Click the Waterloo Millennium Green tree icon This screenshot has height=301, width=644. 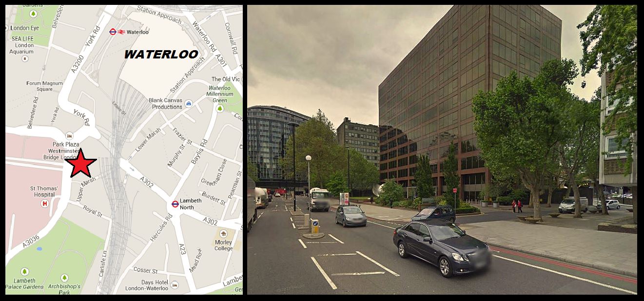click(x=220, y=108)
